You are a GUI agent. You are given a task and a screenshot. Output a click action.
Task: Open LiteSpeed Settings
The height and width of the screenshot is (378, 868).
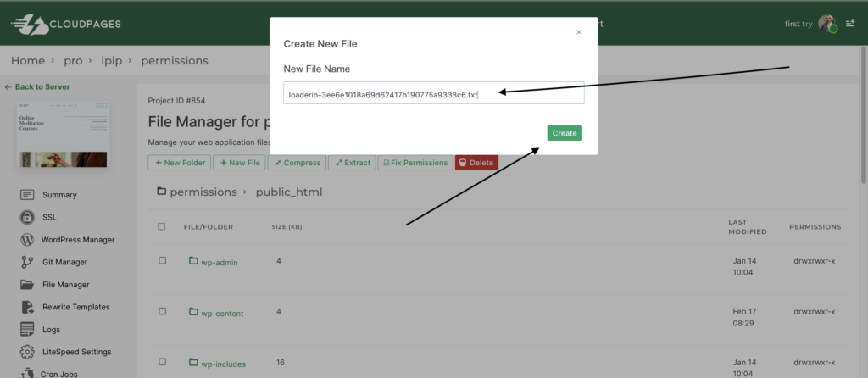pyautogui.click(x=76, y=352)
